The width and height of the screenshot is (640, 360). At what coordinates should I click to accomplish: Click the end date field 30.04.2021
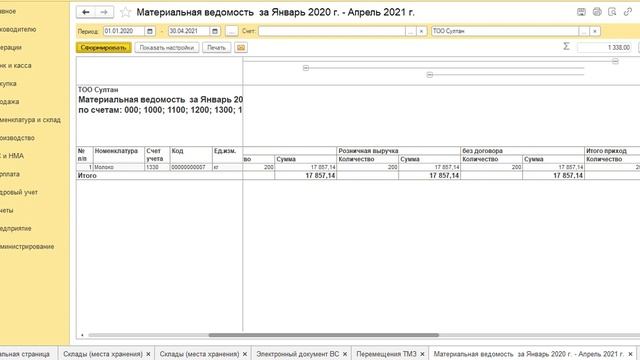189,31
